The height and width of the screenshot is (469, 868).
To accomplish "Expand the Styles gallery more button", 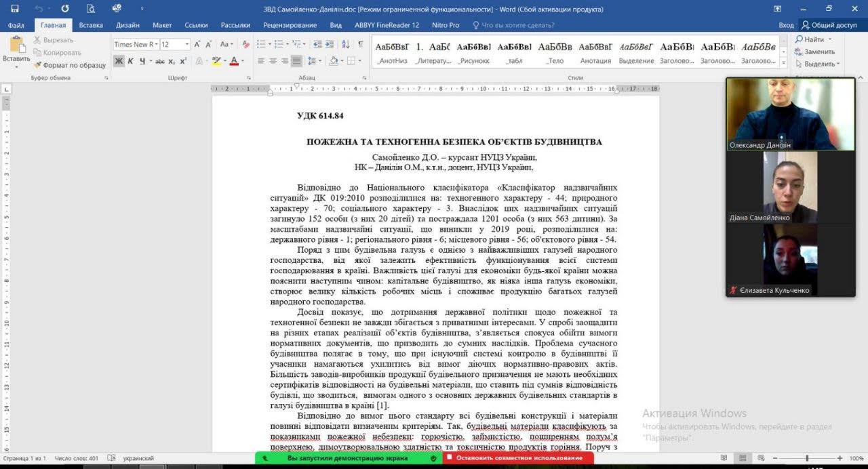I will pos(784,64).
